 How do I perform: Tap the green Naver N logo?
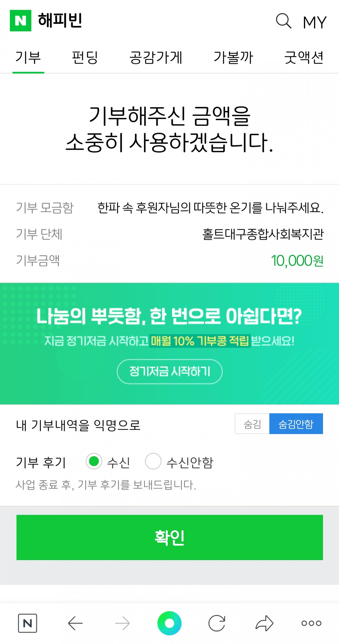(21, 21)
